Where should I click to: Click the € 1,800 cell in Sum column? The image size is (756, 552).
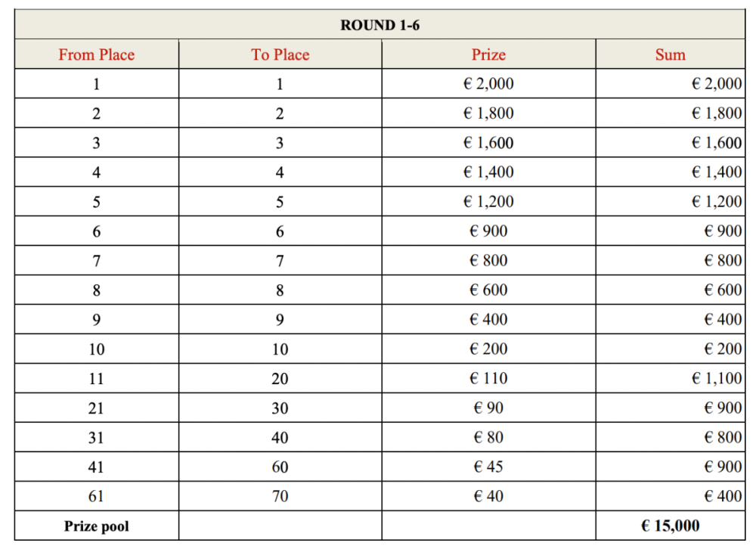point(716,113)
